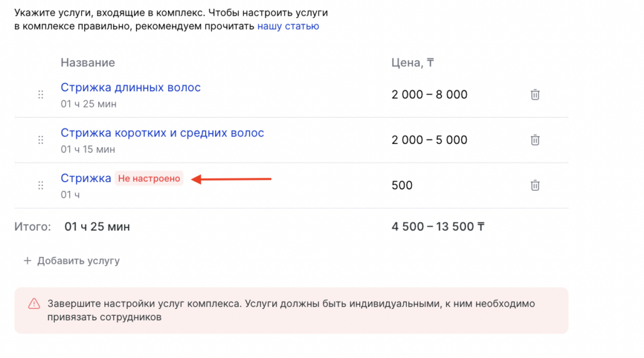The width and height of the screenshot is (644, 358).
Task: Click the Название column header
Action: [x=88, y=63]
